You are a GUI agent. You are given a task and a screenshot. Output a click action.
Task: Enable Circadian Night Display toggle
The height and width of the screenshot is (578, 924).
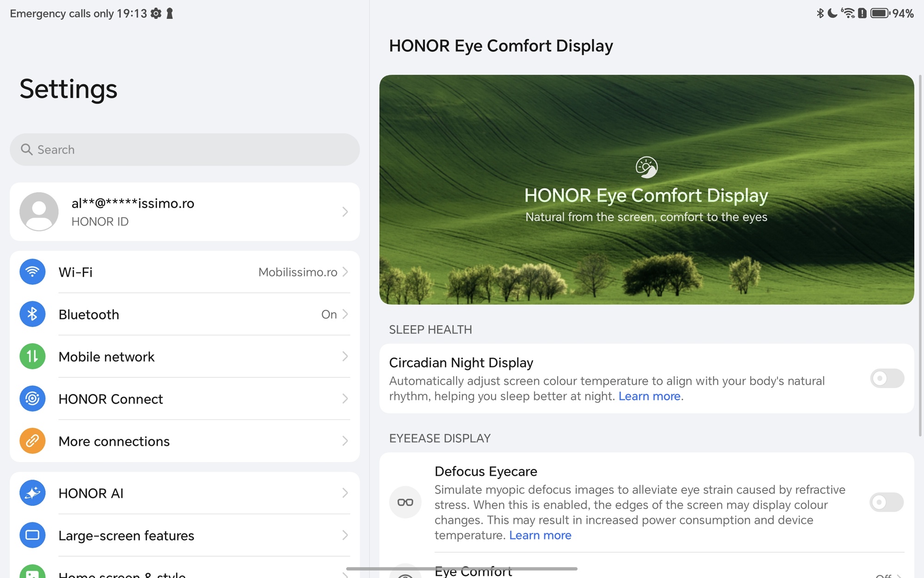pos(887,379)
